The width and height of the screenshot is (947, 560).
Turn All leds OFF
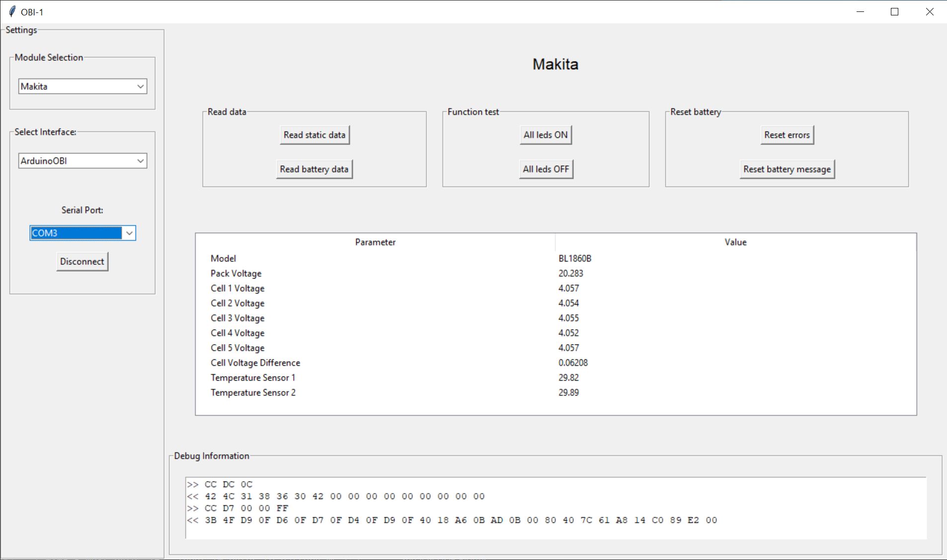pyautogui.click(x=546, y=169)
